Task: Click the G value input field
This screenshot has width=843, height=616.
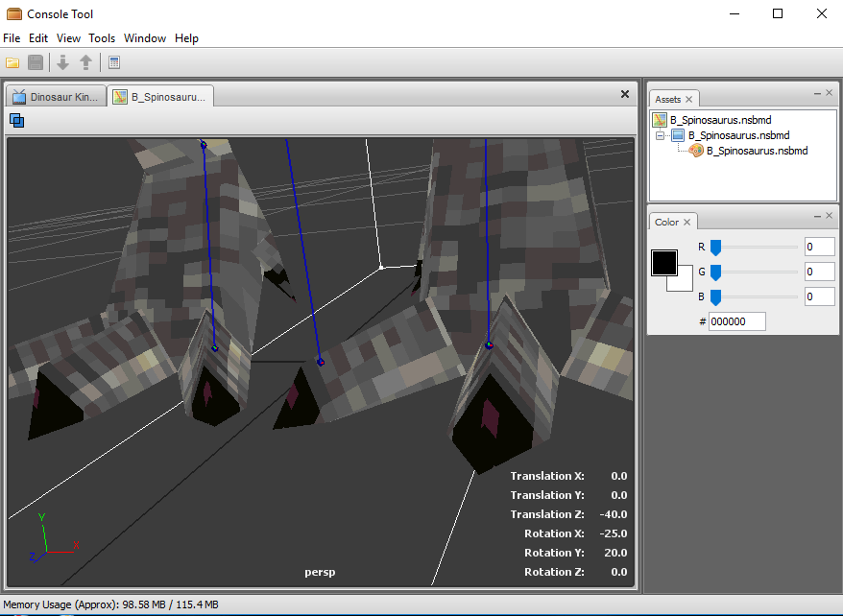Action: click(819, 272)
